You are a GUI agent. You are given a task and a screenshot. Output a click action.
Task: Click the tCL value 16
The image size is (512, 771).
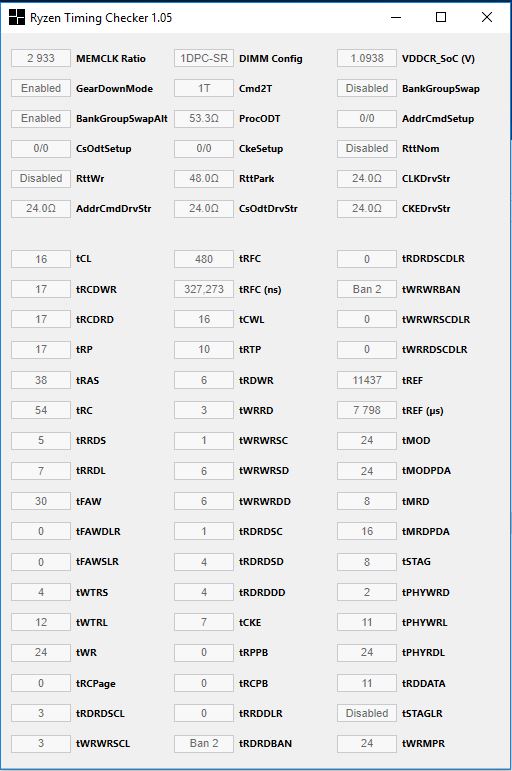(41, 259)
